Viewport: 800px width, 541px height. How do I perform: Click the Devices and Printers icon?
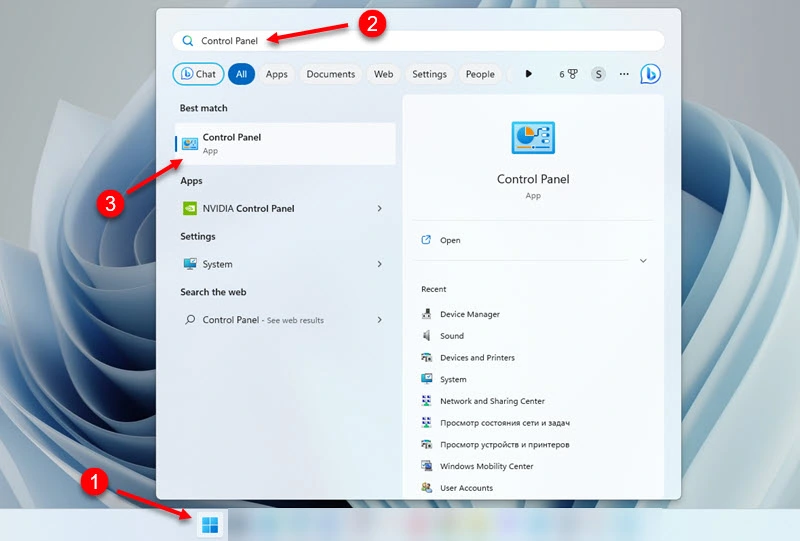point(427,357)
